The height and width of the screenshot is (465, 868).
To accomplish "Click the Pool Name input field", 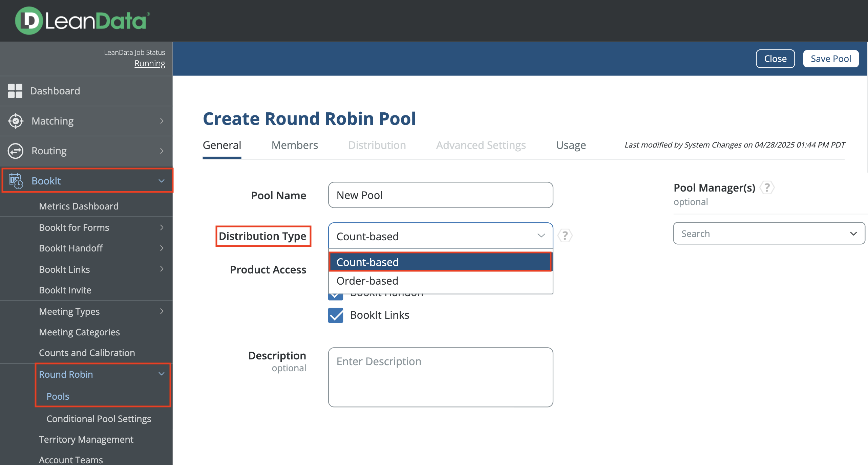I will (440, 195).
